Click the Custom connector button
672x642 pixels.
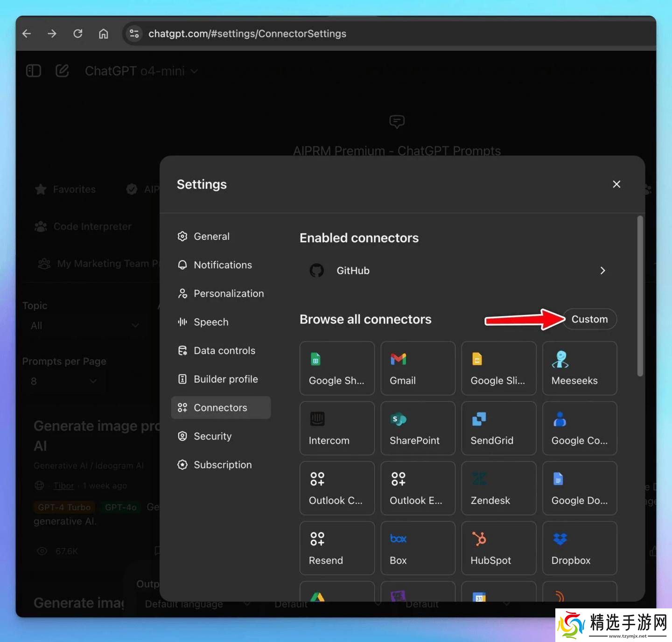tap(589, 319)
